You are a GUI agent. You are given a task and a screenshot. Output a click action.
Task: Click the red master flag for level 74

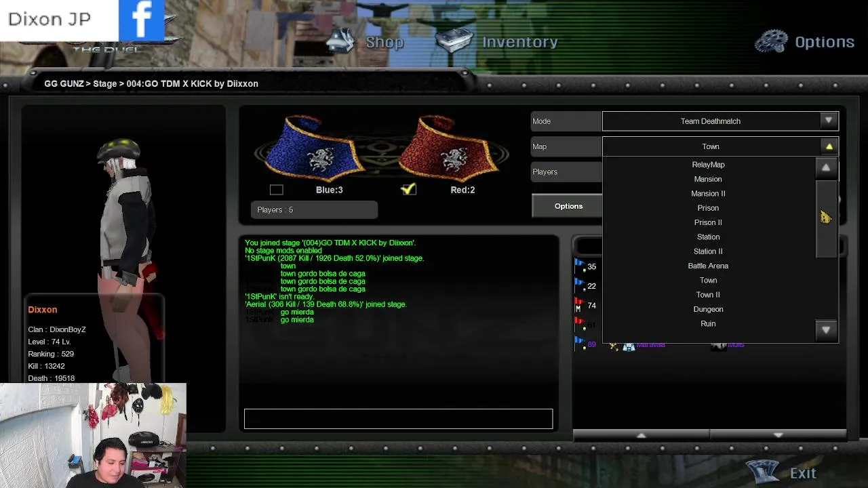tap(579, 305)
